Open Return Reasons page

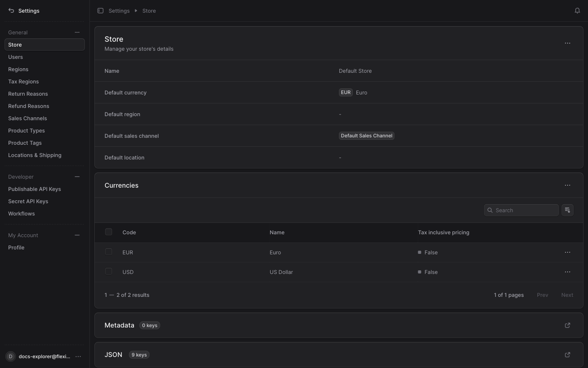(x=45, y=94)
